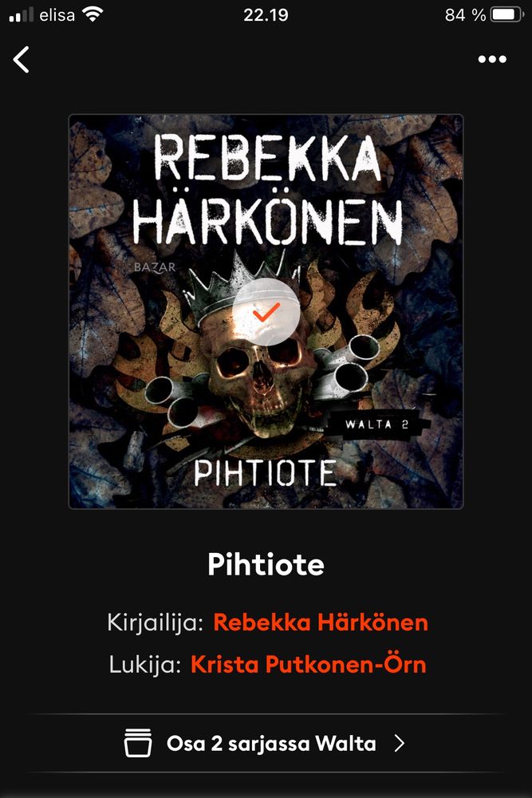Open the stacked series icon beside Osa 2
Viewport: 532px width, 798px height.
(138, 743)
